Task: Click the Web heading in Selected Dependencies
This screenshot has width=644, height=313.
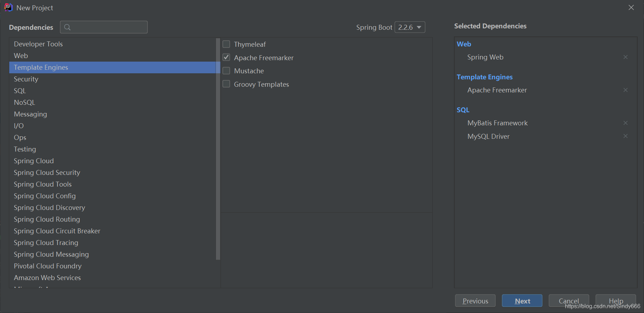Action: (464, 44)
